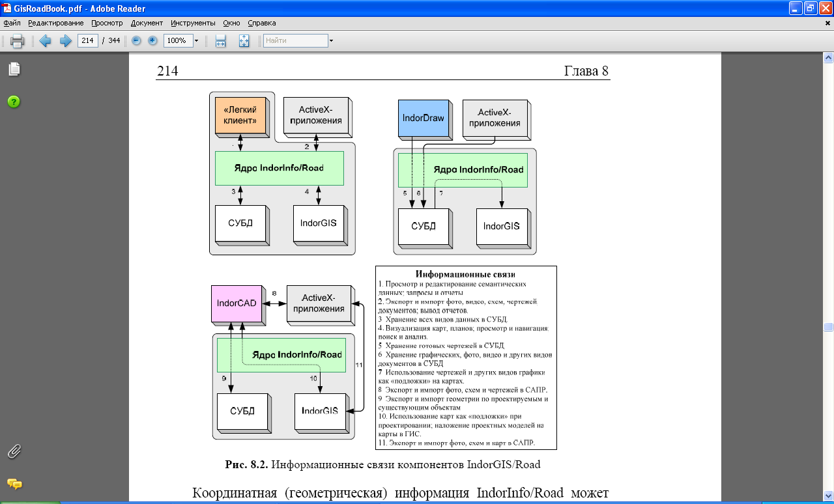The width and height of the screenshot is (834, 504).
Task: Open the Attachments paperclip panel
Action: (x=14, y=451)
